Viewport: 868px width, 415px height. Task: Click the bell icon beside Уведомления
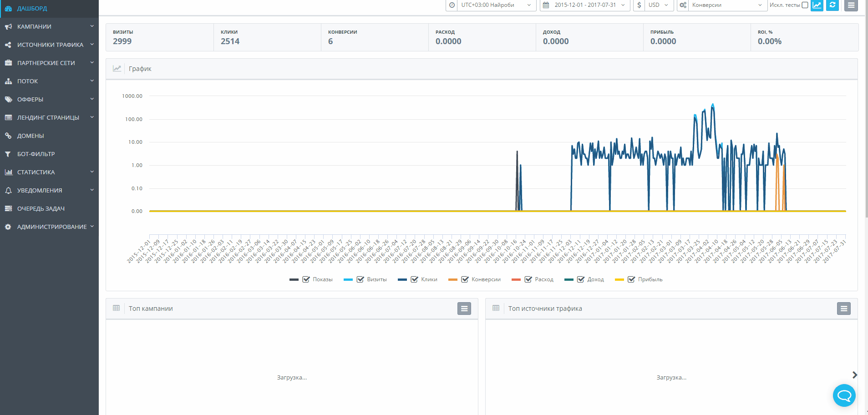[8, 190]
